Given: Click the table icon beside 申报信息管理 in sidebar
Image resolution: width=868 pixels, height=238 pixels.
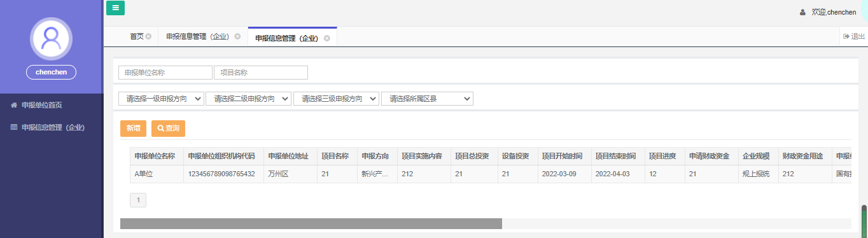Looking at the screenshot, I should pyautogui.click(x=14, y=127).
